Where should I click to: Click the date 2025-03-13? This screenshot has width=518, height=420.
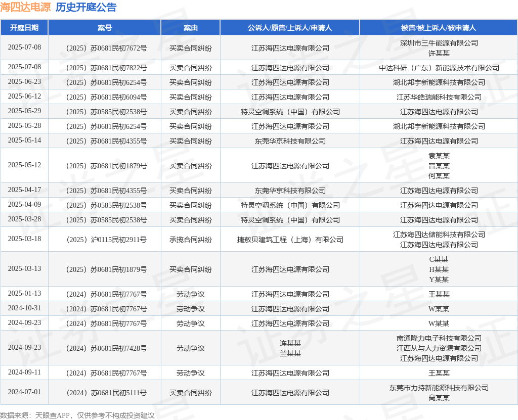point(24,269)
